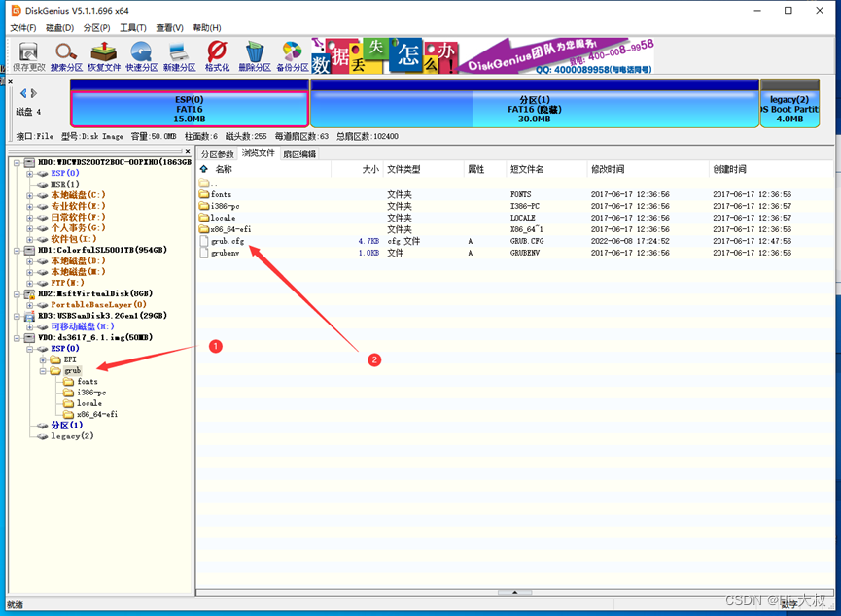
Task: Select the 格式化 (Format) toolbar icon
Action: tap(216, 53)
